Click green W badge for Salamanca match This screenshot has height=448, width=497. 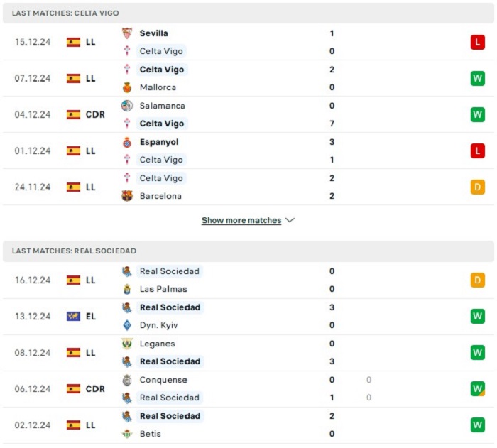tap(477, 115)
